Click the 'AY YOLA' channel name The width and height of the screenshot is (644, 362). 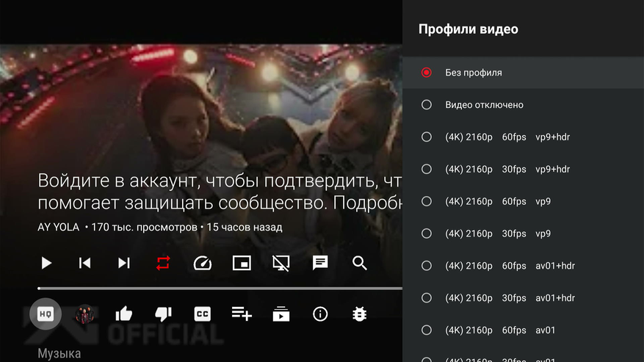(58, 227)
